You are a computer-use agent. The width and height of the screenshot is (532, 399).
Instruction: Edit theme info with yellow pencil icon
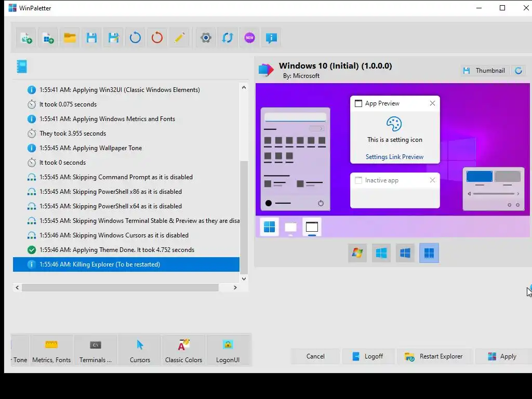coord(179,38)
